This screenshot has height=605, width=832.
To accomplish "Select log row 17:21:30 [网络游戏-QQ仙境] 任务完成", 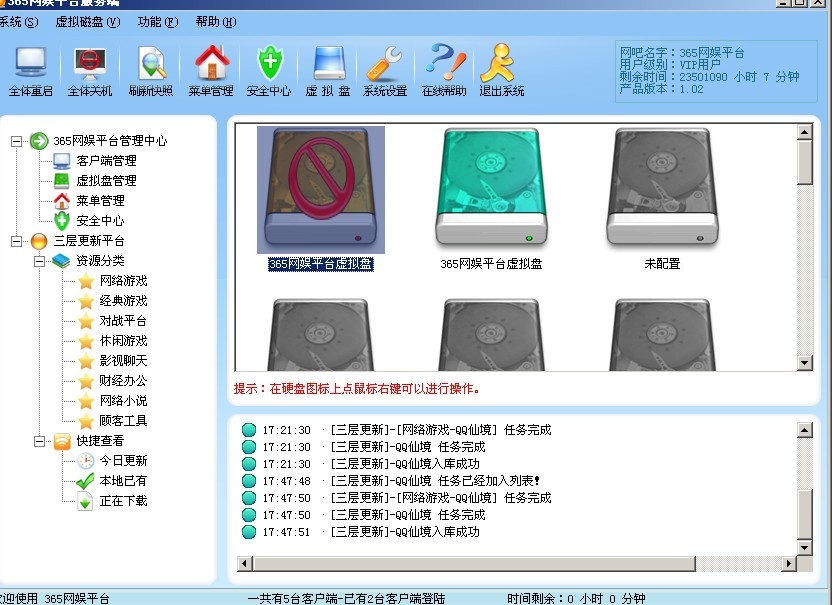I will (397, 430).
